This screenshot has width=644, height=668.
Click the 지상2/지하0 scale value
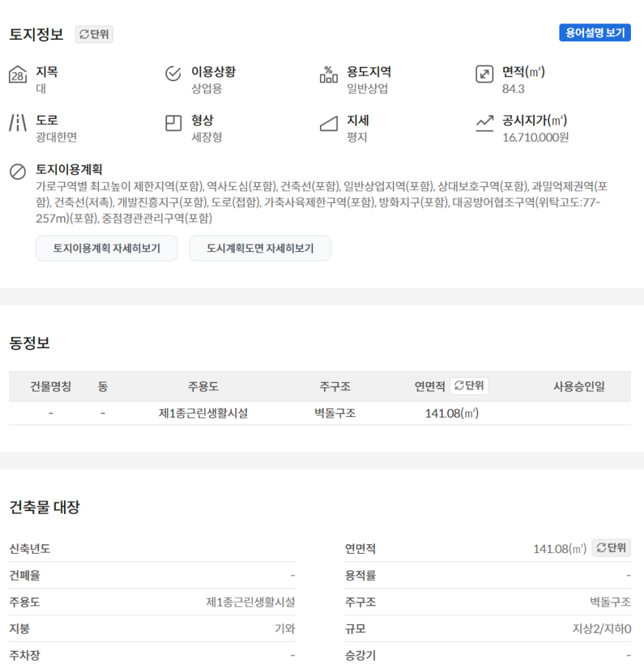pos(601,629)
